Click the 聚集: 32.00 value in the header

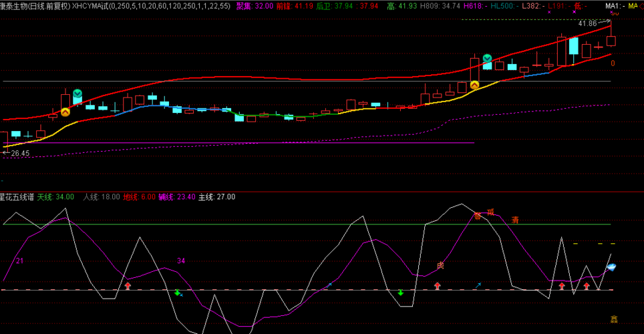click(255, 6)
